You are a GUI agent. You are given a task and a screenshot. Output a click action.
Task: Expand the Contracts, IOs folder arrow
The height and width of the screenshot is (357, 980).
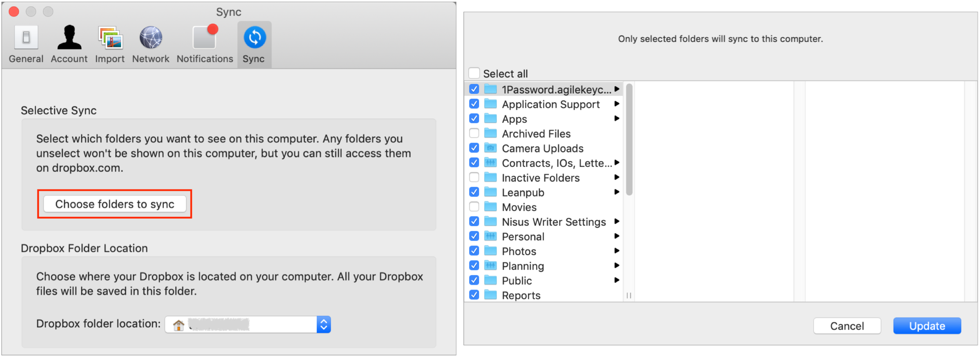tap(617, 163)
